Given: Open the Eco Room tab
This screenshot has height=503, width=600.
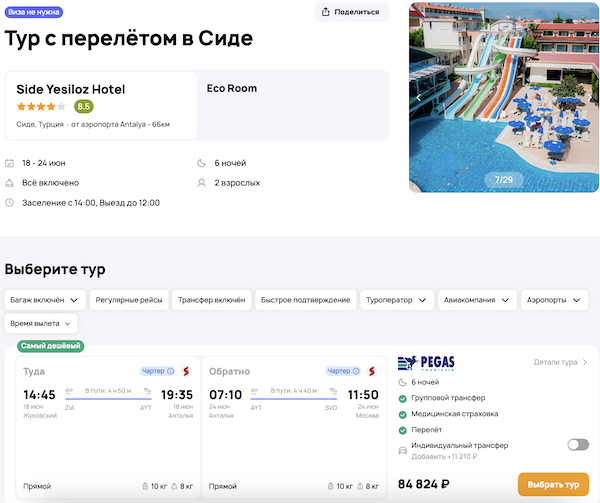Looking at the screenshot, I should [232, 88].
